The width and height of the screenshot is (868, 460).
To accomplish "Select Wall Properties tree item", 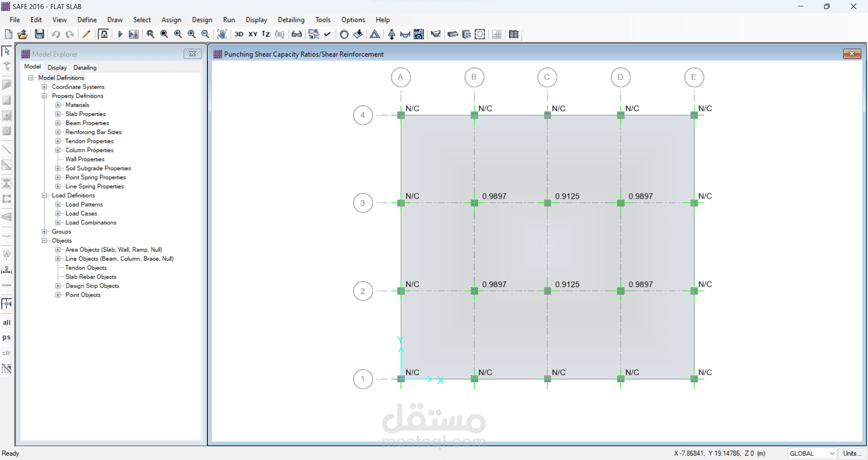I will point(85,159).
